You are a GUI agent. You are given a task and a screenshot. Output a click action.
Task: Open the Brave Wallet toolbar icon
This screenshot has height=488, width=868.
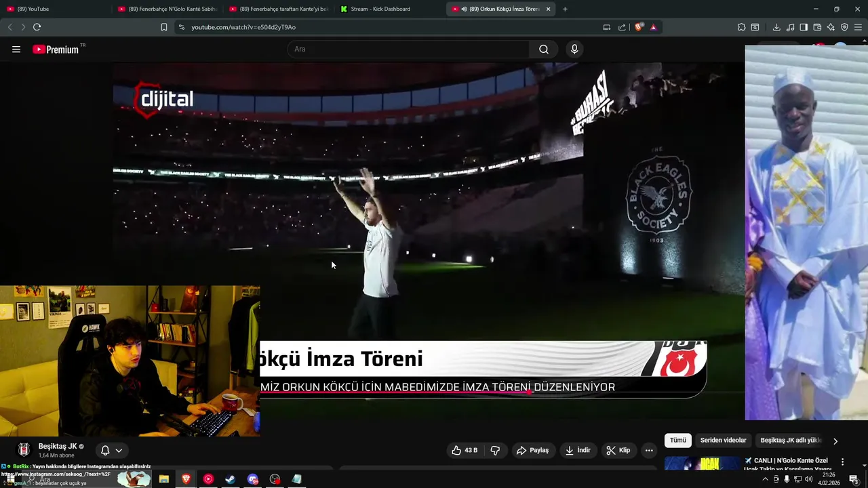point(817,27)
